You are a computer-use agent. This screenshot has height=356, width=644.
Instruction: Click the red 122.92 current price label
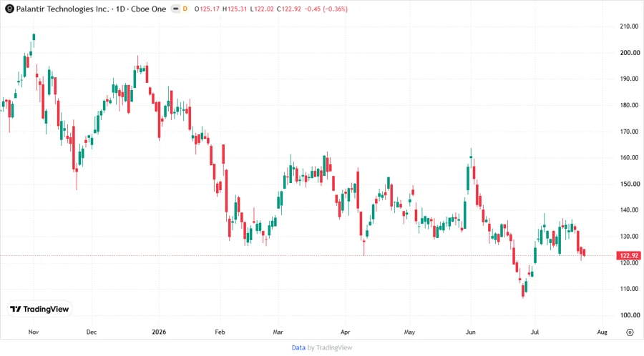[629, 255]
